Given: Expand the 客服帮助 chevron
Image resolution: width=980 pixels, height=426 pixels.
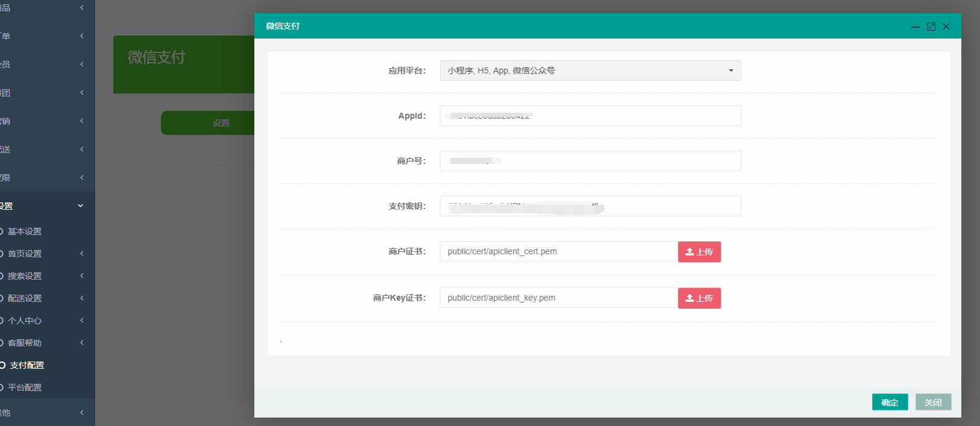Looking at the screenshot, I should [x=82, y=343].
